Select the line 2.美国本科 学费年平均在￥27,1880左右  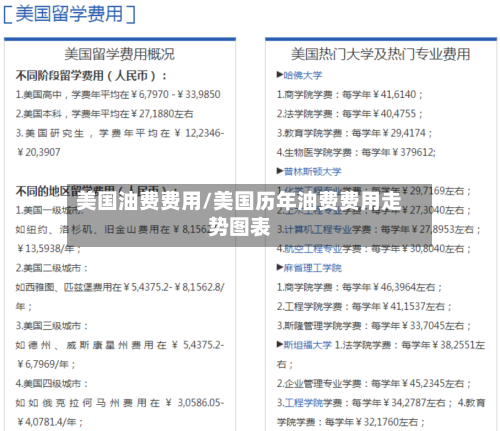point(104,114)
